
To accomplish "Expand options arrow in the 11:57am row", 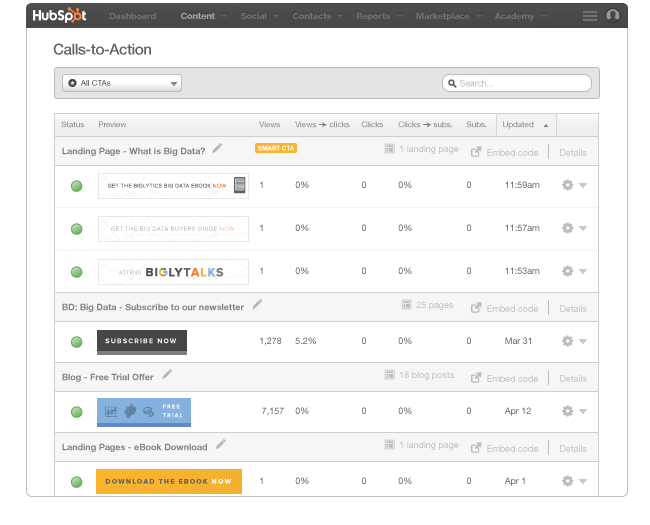I will click(583, 228).
